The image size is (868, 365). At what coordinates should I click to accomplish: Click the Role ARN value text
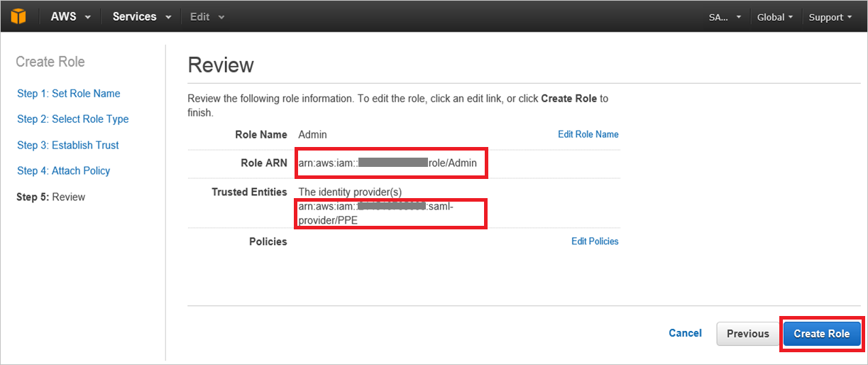tap(392, 163)
